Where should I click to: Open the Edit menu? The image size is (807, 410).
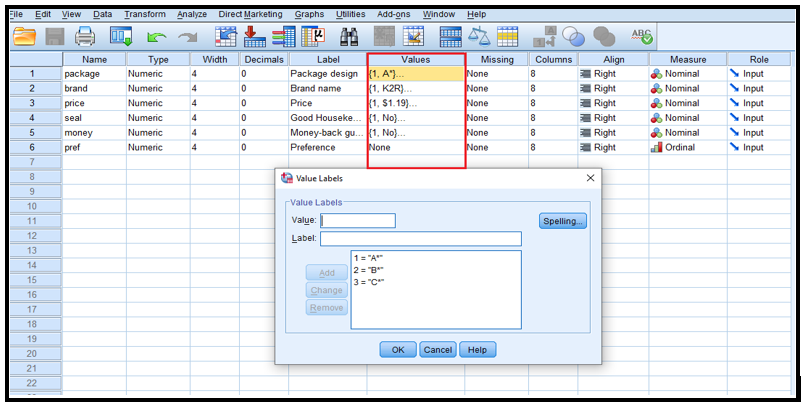click(43, 14)
